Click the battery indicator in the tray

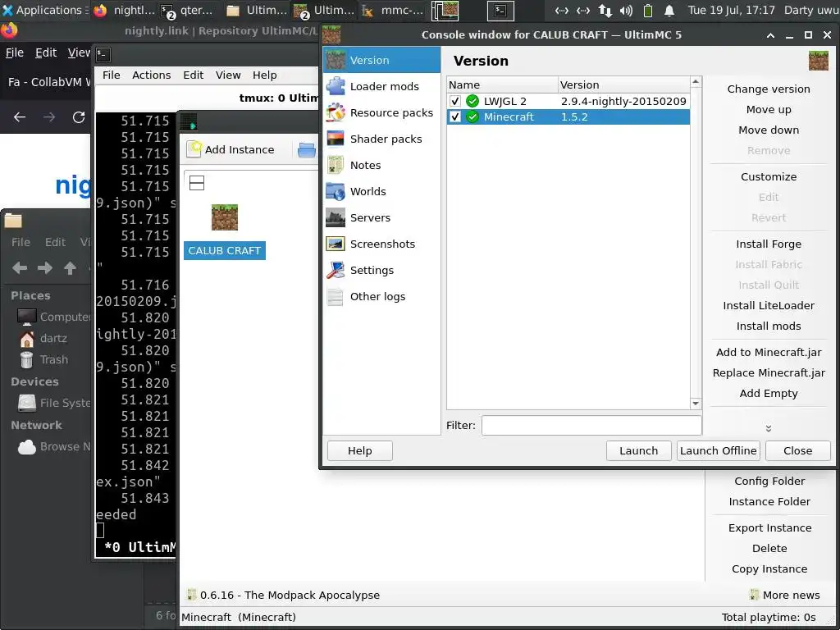click(x=648, y=10)
